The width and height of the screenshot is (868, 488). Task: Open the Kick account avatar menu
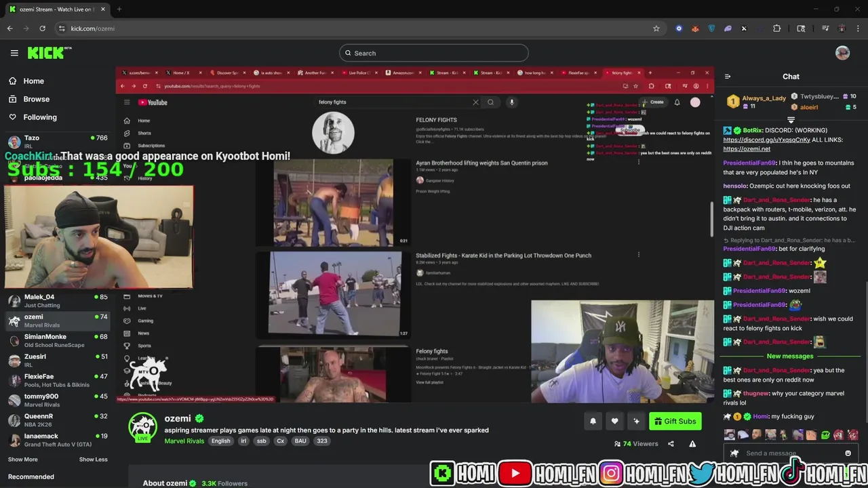pos(842,53)
